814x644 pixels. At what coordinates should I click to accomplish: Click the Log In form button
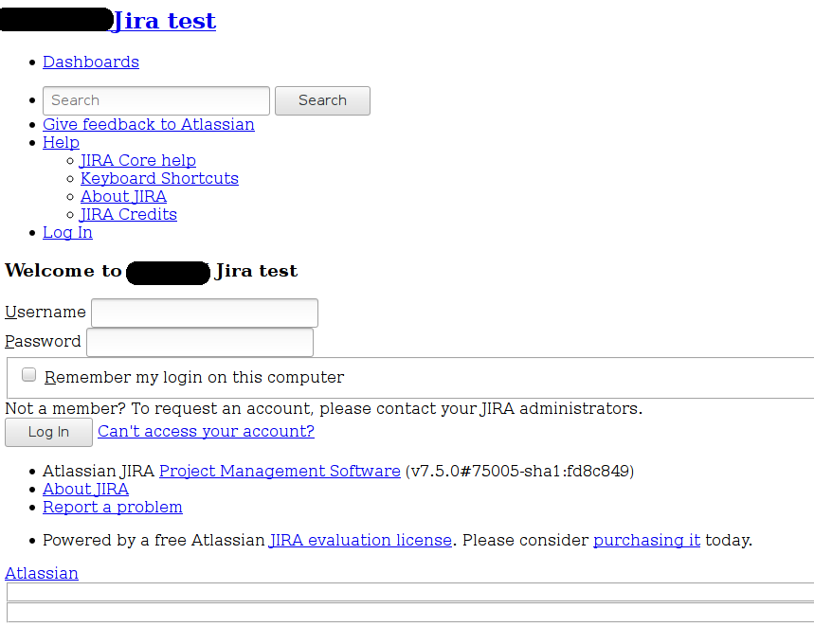pyautogui.click(x=48, y=432)
